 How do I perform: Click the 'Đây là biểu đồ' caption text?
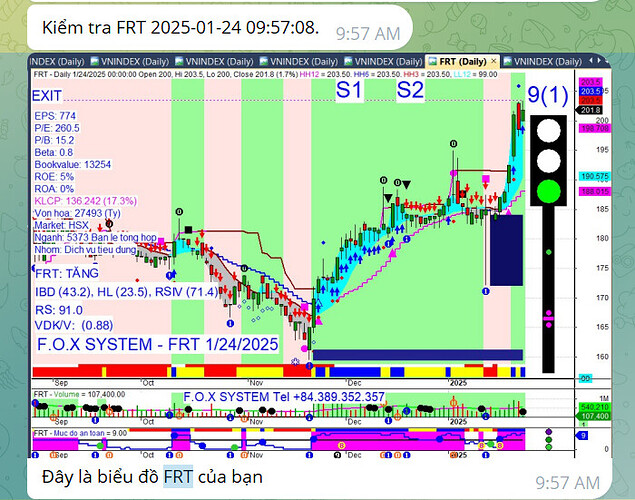(x=100, y=477)
